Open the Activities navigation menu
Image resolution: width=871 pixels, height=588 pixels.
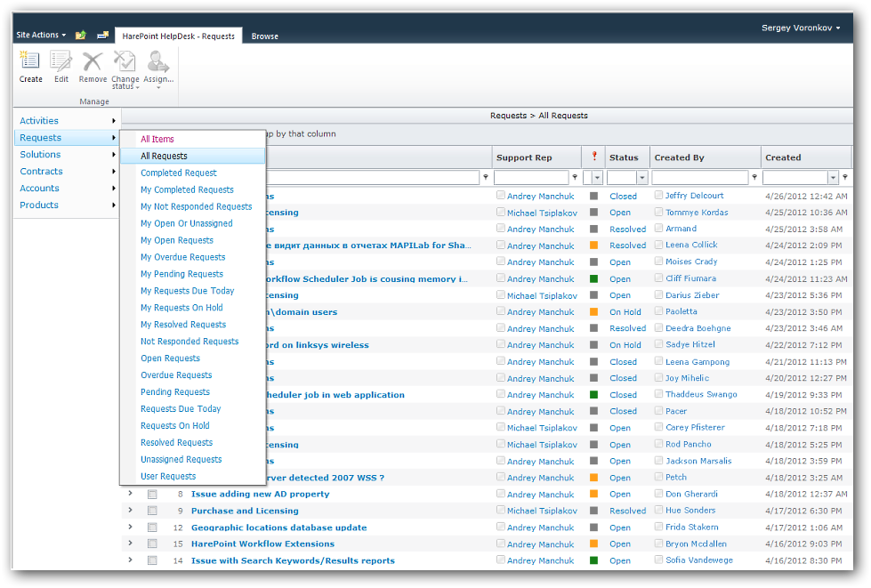coord(67,120)
